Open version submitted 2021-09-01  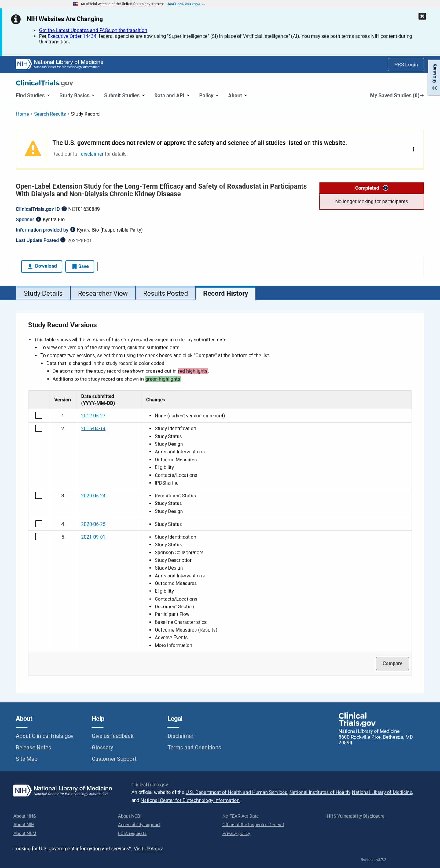click(x=93, y=537)
